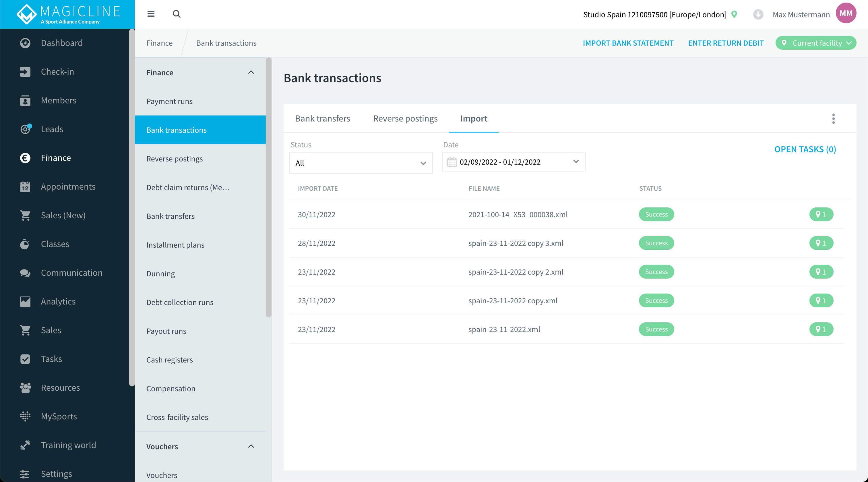This screenshot has width=868, height=482.
Task: Click Max Mustermann user name
Action: tap(801, 14)
